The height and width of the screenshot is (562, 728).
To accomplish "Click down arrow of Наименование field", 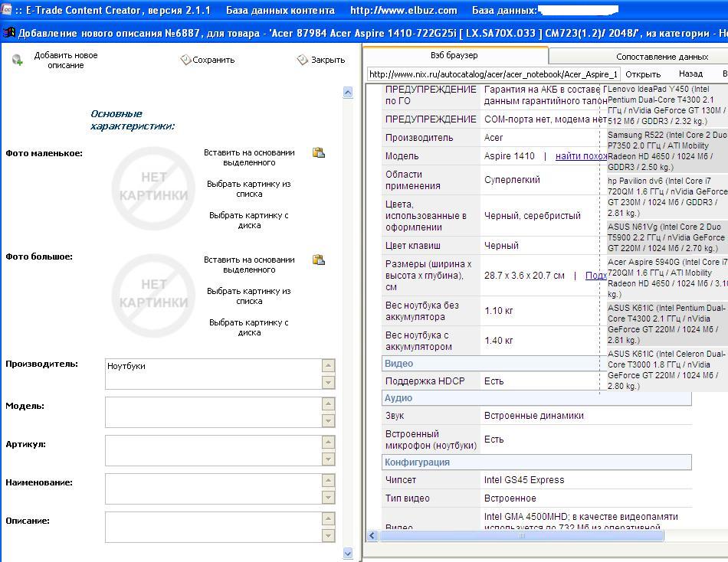I will 328,498.
